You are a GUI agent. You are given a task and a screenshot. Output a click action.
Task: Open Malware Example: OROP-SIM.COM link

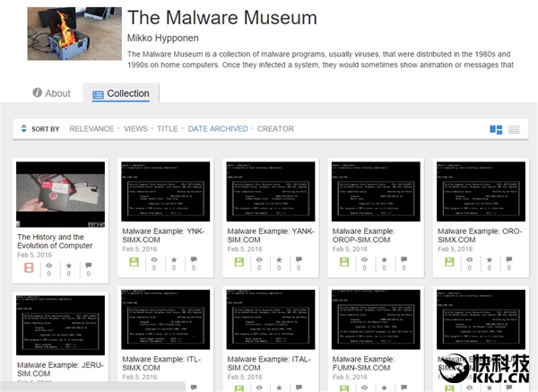point(364,236)
